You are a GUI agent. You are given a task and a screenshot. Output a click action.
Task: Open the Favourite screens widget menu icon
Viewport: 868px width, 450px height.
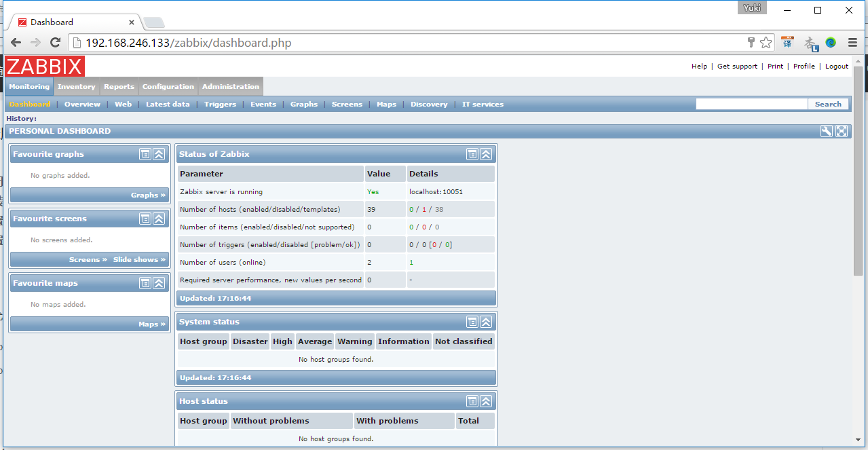point(145,219)
